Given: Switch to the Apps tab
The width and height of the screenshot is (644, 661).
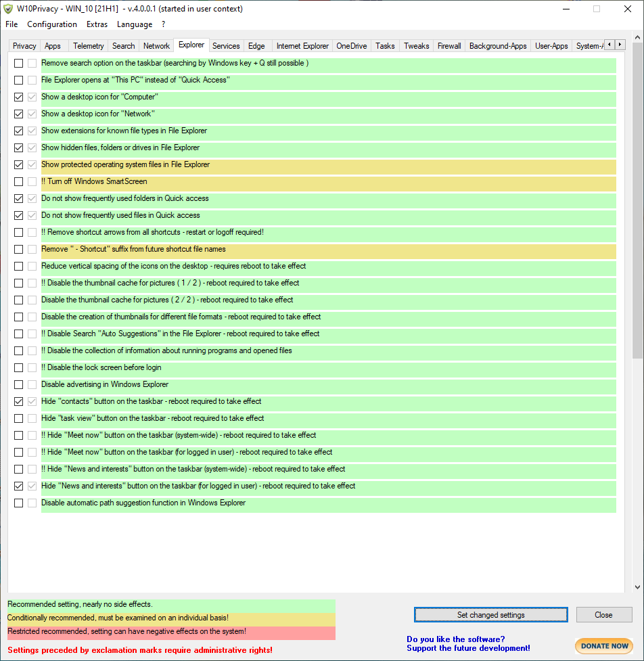Looking at the screenshot, I should pos(53,46).
